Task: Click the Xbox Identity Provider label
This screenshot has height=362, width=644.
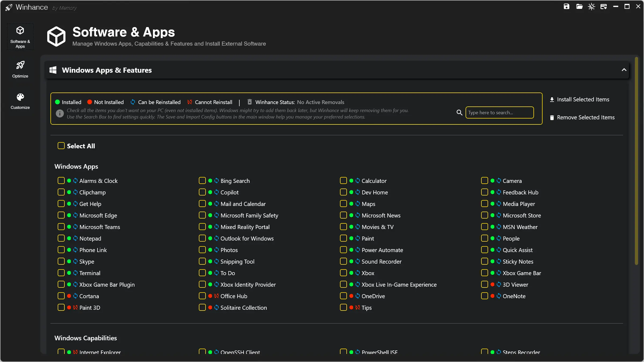Action: (x=248, y=285)
